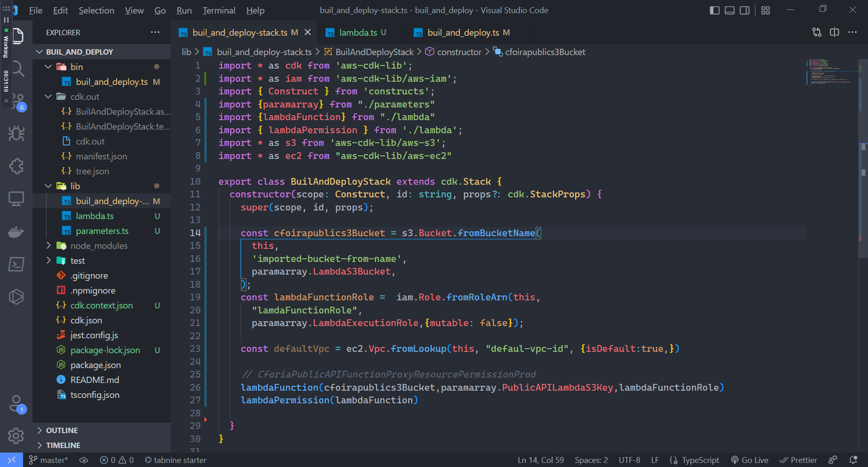
Task: Expand OUTLINE section
Action: [102, 430]
